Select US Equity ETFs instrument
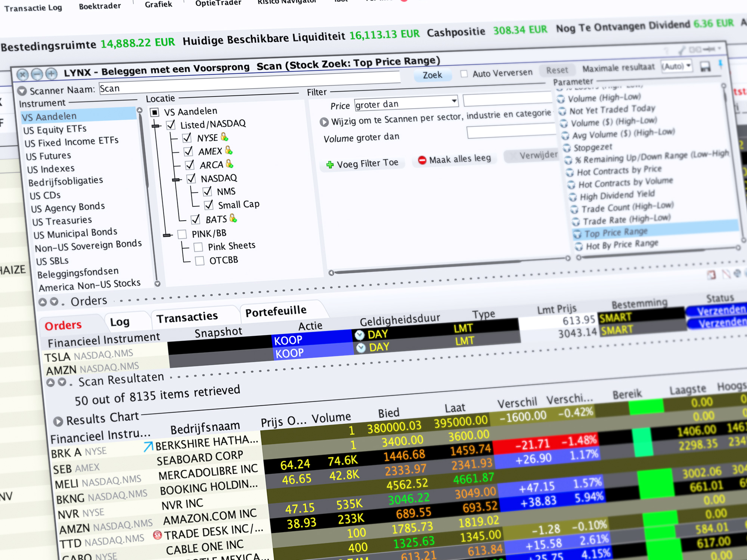 [x=55, y=130]
